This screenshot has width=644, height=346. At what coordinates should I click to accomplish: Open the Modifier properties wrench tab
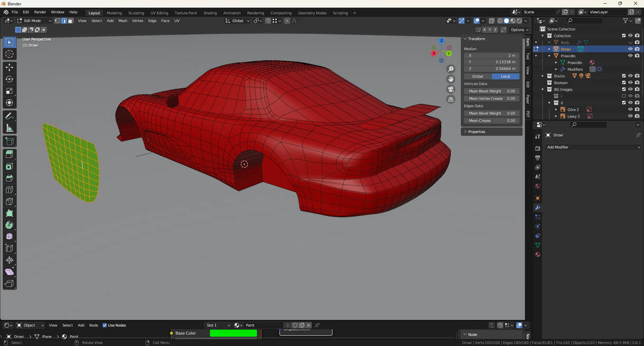(538, 208)
